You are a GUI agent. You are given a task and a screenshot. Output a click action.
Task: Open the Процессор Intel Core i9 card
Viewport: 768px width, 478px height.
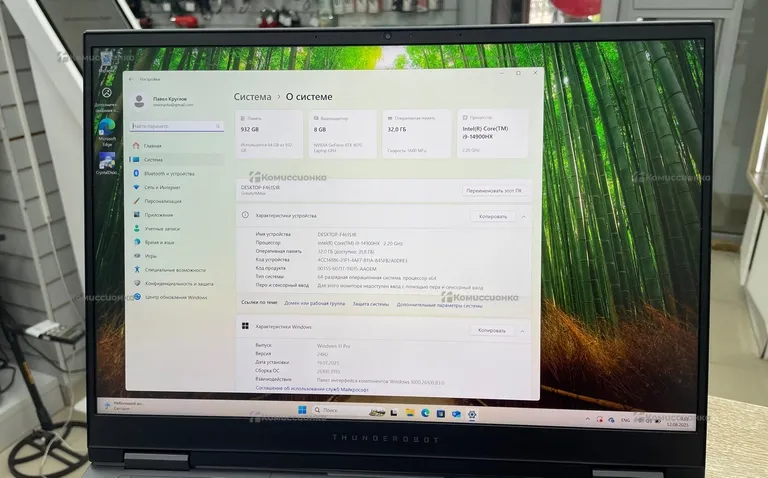pyautogui.click(x=492, y=133)
